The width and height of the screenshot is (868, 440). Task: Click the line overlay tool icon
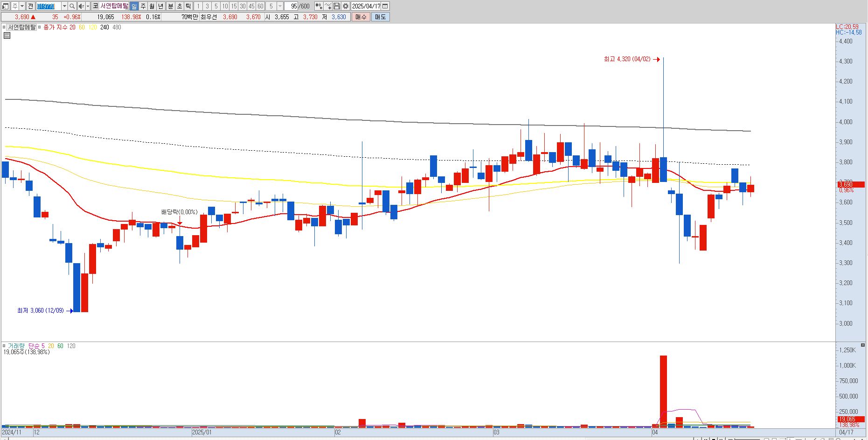328,6
